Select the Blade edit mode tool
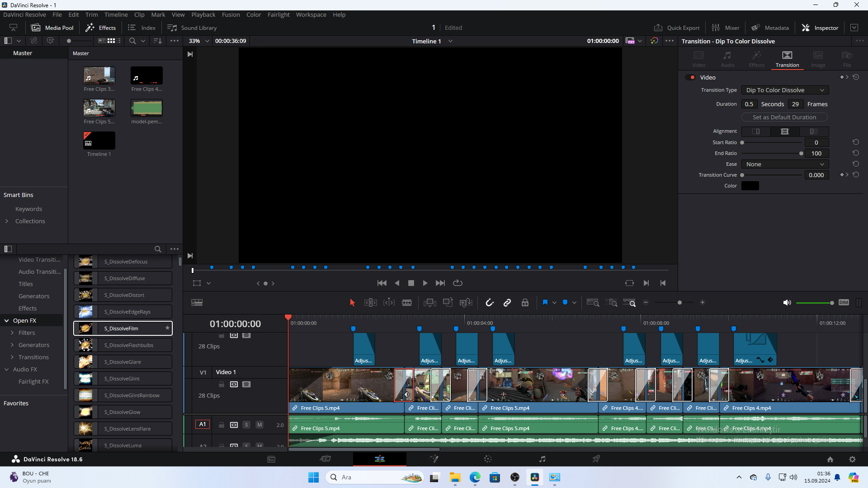Viewport: 868px width, 488px height. [x=407, y=303]
